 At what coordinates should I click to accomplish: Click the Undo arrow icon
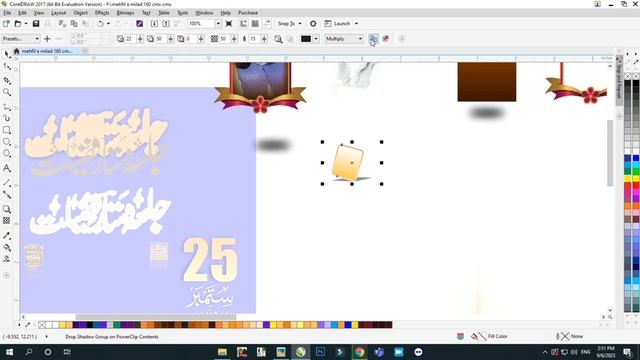pos(100,24)
